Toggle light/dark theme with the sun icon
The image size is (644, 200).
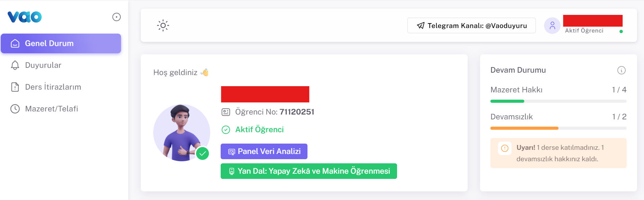click(162, 25)
